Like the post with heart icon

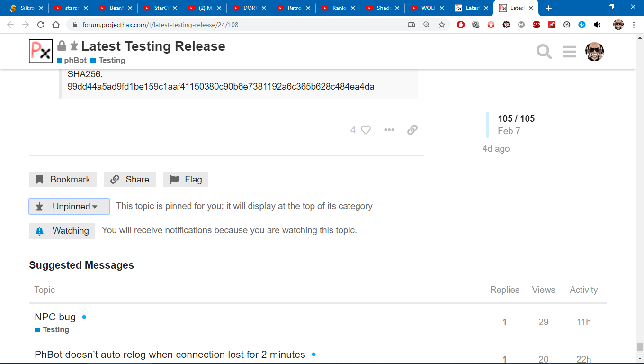point(366,130)
